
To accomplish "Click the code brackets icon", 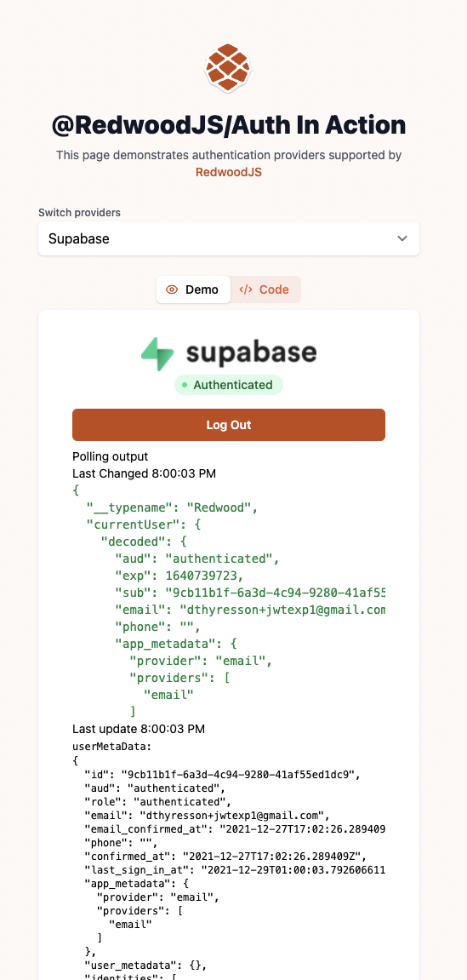I will [x=246, y=289].
